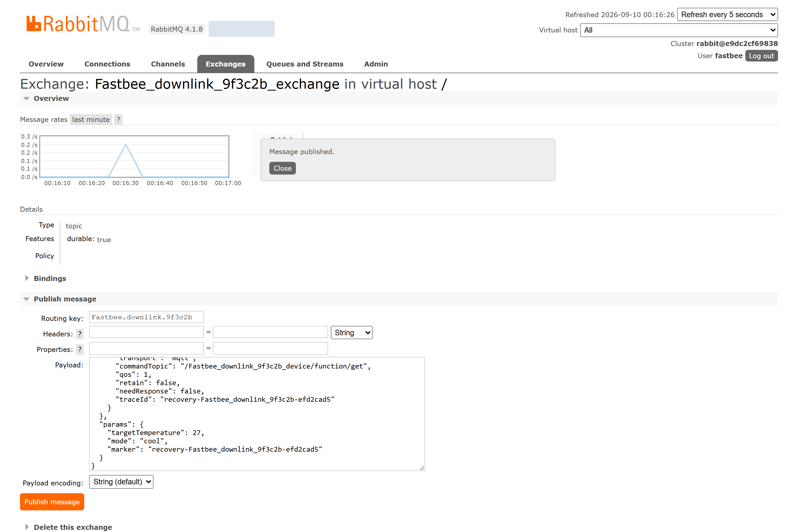Click the orange Publish message button
The height and width of the screenshot is (532, 798).
pyautogui.click(x=52, y=502)
